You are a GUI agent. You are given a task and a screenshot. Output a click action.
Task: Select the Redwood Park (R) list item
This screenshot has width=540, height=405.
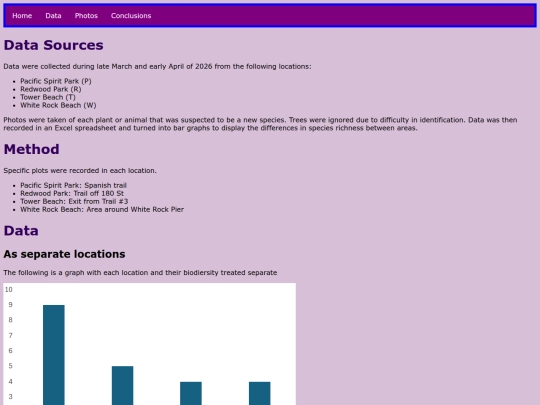51,89
